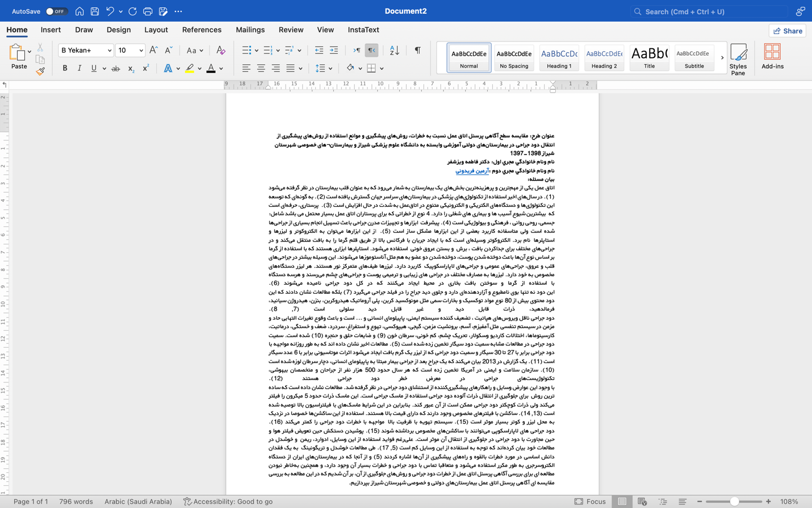Decrease the paragraph indent
This screenshot has width=812, height=508.
pyautogui.click(x=319, y=51)
